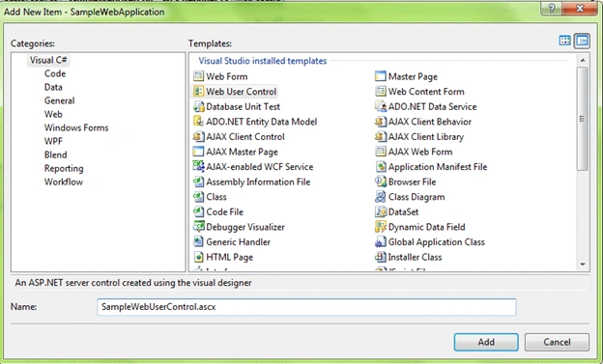The width and height of the screenshot is (603, 364).
Task: Select Visual C# category node
Action: click(48, 60)
